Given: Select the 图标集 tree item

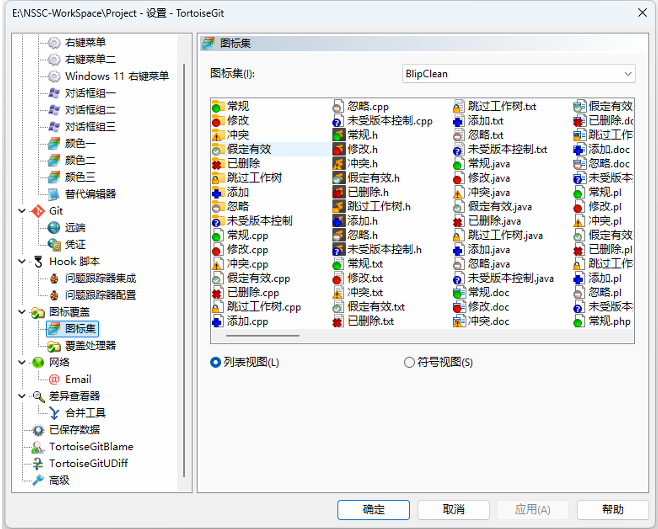Looking at the screenshot, I should [x=73, y=329].
